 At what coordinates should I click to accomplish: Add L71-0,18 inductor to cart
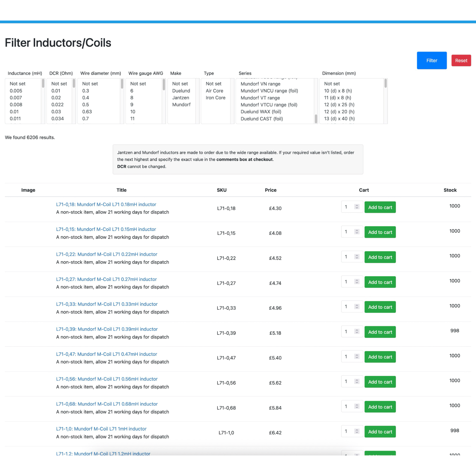point(380,207)
